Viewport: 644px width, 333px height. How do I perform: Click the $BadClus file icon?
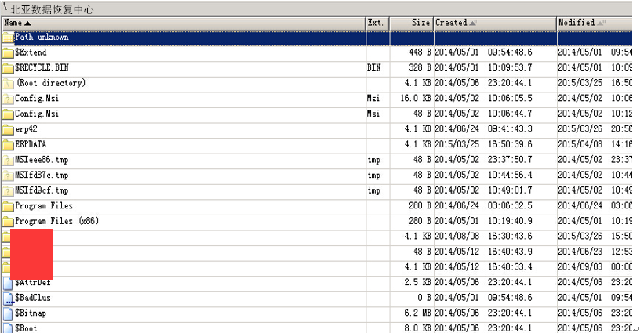coord(8,299)
